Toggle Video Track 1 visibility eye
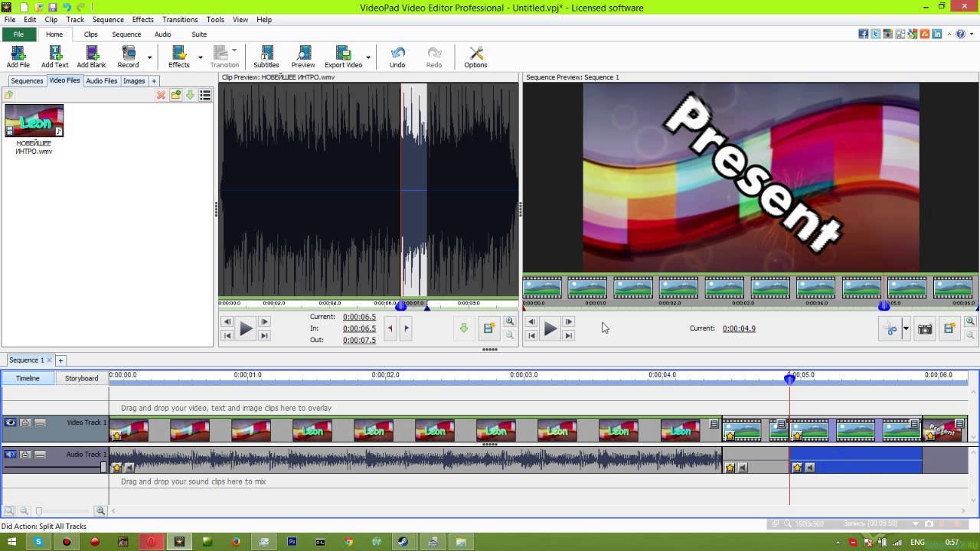980x551 pixels. [x=10, y=422]
